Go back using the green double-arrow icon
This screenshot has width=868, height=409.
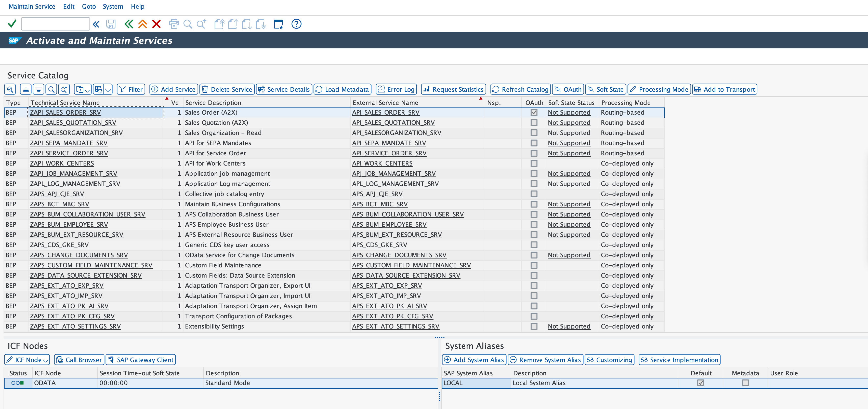pyautogui.click(x=128, y=24)
